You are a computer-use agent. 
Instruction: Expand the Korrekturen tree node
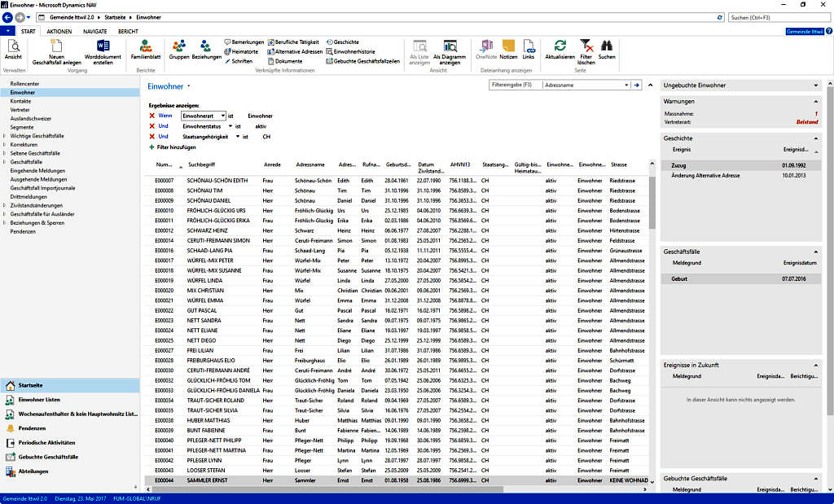coord(5,145)
